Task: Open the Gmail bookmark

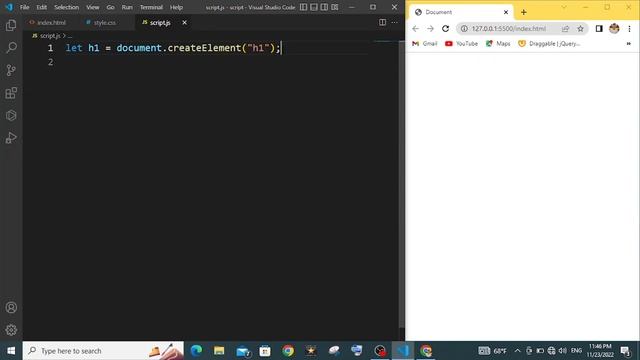Action: [425, 44]
